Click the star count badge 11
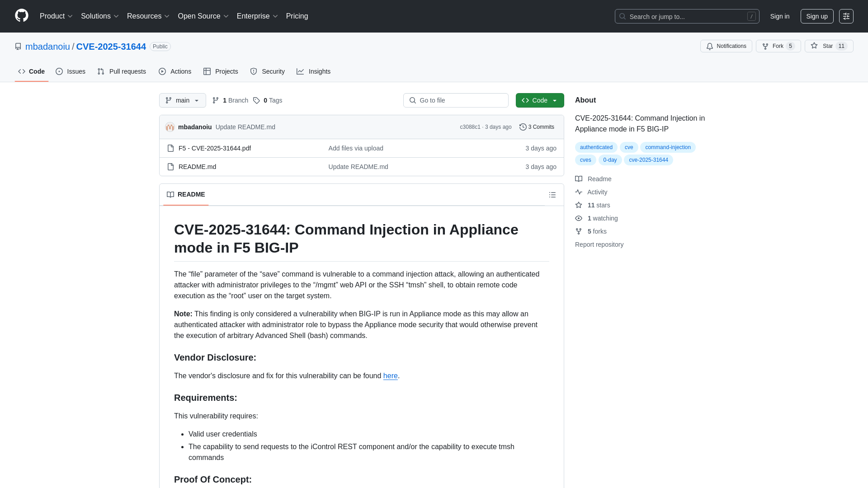 [x=841, y=46]
